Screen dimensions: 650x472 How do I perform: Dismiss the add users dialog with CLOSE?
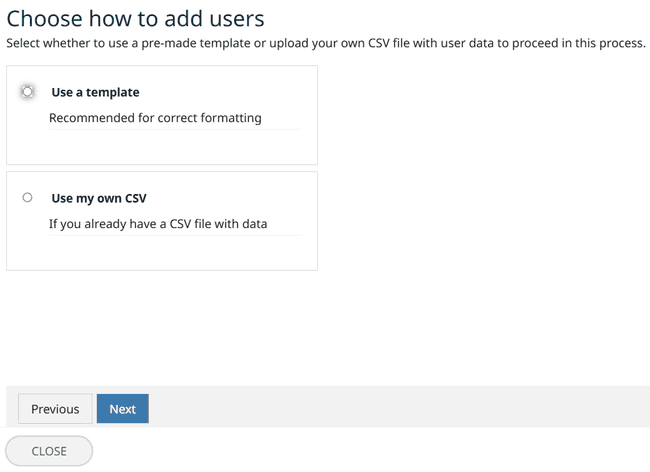tap(49, 451)
